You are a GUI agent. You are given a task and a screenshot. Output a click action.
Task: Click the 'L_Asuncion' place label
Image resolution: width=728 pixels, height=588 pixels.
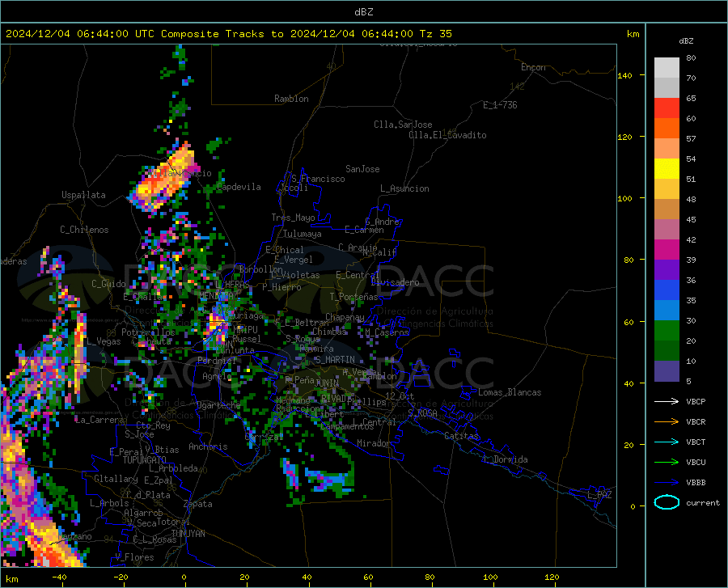pyautogui.click(x=404, y=188)
